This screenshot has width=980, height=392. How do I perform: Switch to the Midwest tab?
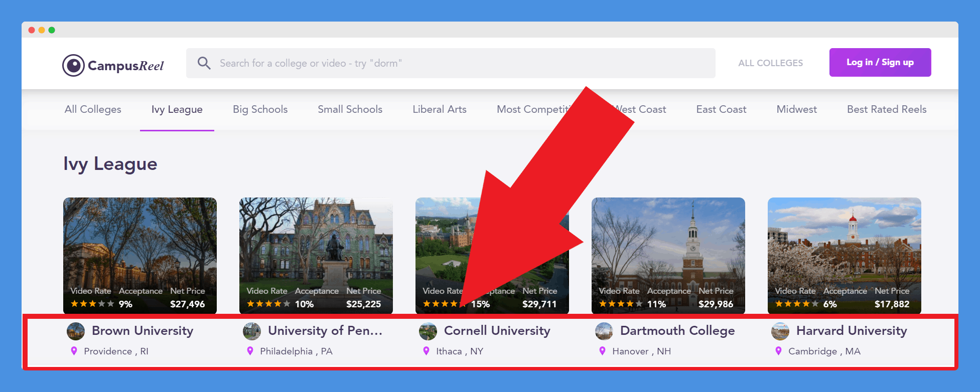pyautogui.click(x=796, y=109)
